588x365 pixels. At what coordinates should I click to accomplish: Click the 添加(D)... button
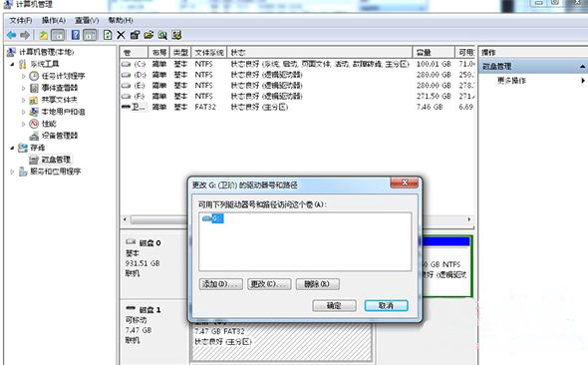(x=221, y=284)
